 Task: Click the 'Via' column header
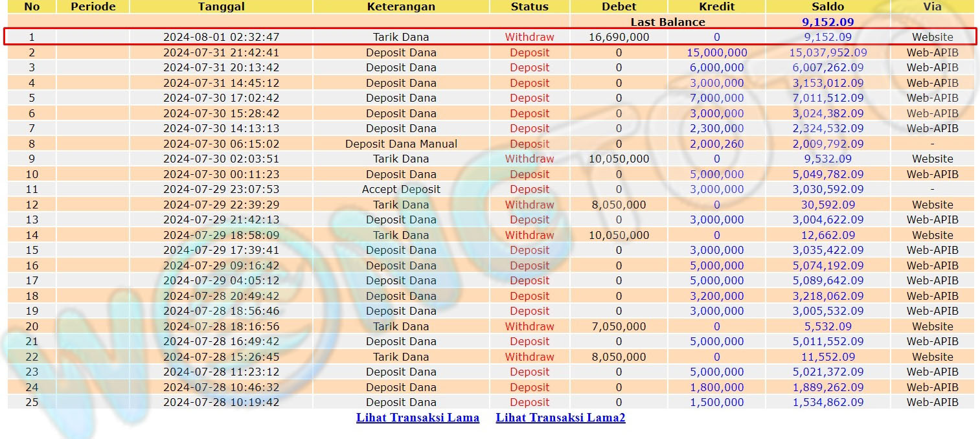(932, 6)
